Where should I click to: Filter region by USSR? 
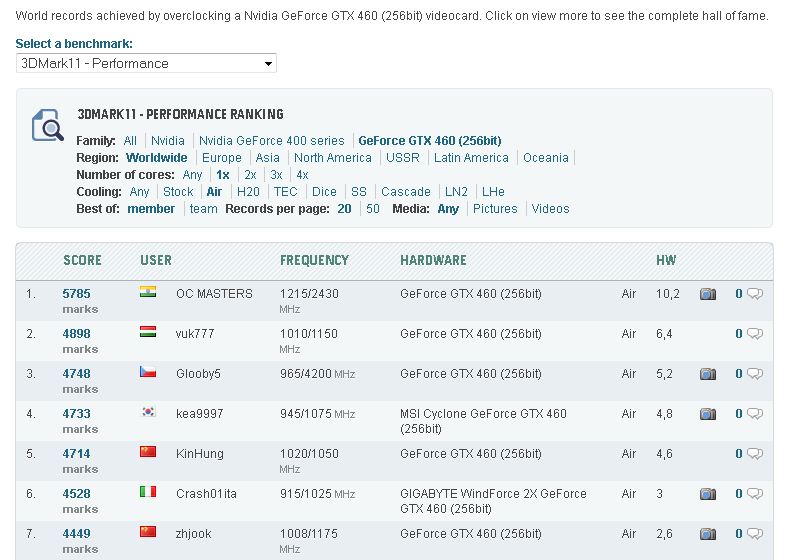point(403,158)
